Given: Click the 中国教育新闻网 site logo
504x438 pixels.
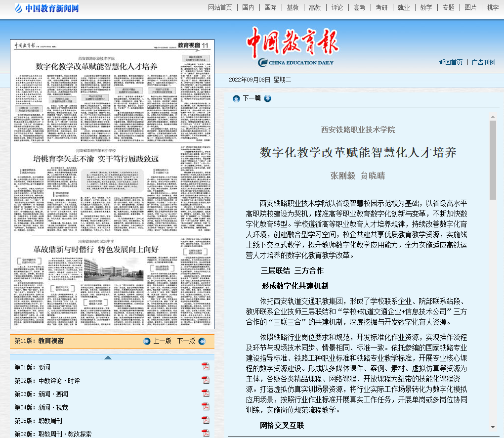Looking at the screenshot, I should 47,8.
